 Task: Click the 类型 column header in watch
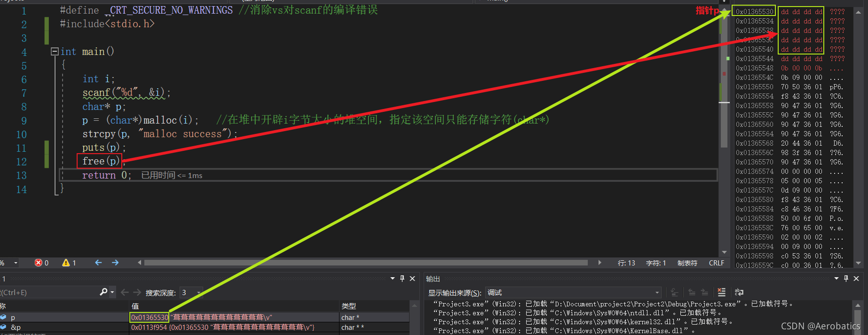[348, 306]
